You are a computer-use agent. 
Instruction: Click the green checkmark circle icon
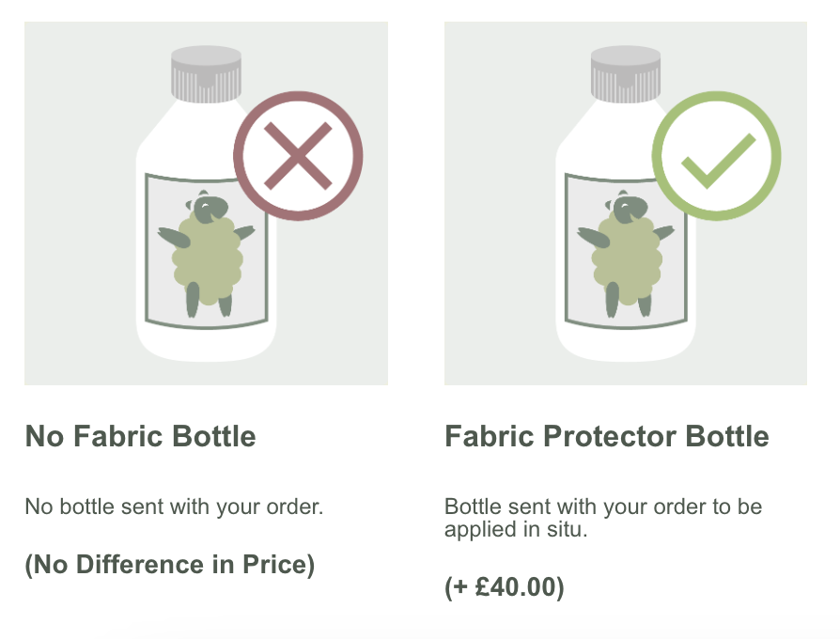click(x=717, y=156)
